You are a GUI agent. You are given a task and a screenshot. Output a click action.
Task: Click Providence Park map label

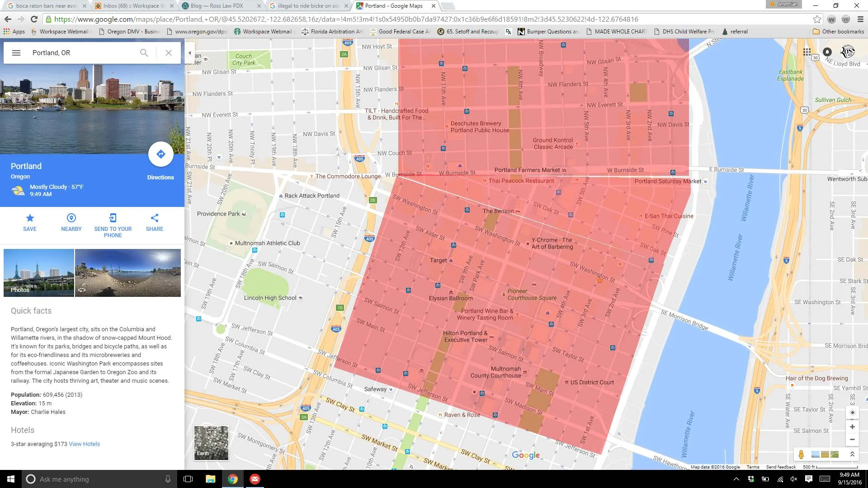pyautogui.click(x=218, y=214)
